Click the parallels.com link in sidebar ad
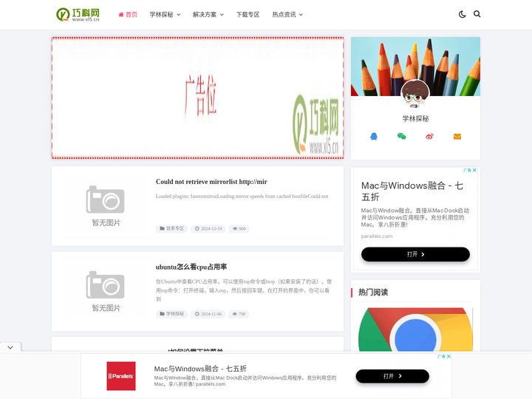Screen dimensions: 532x399 pos(377,236)
